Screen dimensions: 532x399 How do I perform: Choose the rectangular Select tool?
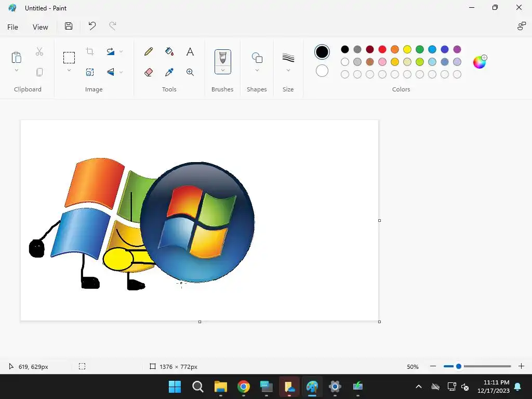point(69,58)
